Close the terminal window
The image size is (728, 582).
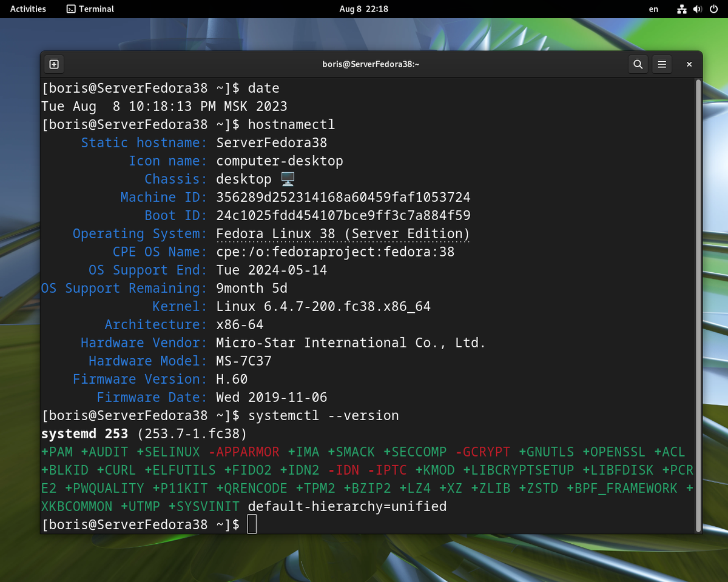[x=689, y=64]
